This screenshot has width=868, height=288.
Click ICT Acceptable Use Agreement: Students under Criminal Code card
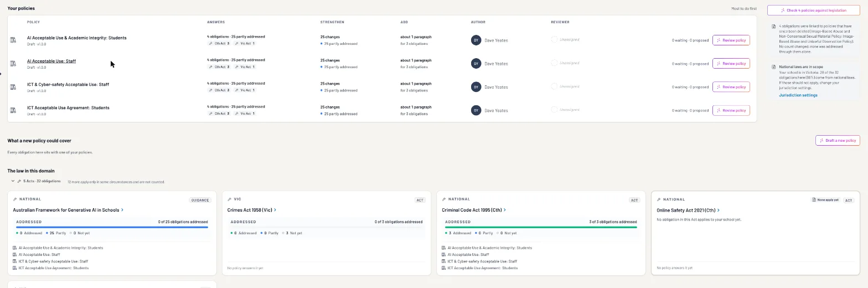(483, 268)
